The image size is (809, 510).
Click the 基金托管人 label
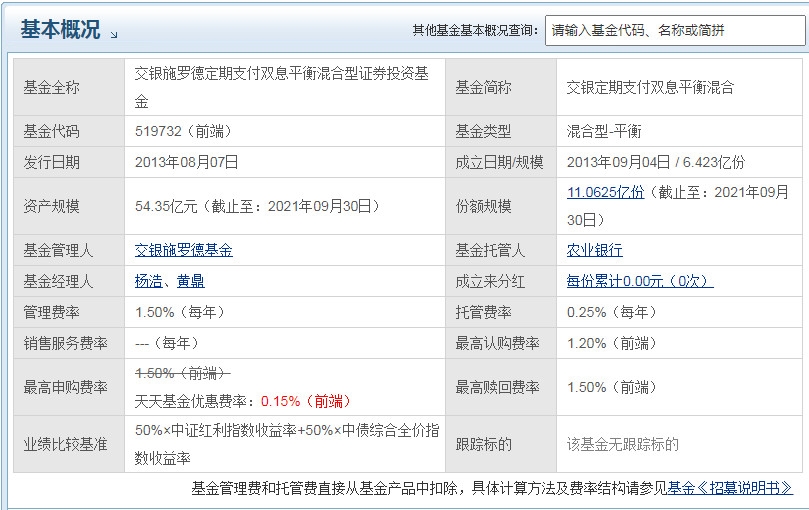coord(490,250)
